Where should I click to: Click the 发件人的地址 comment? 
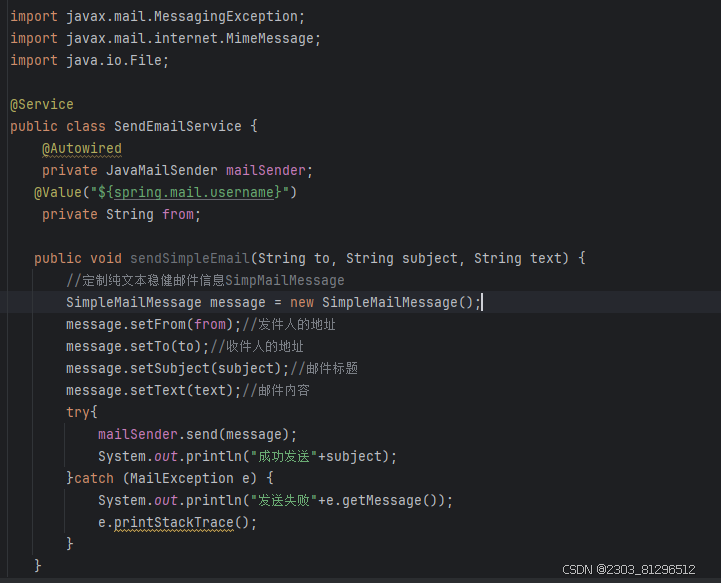tap(289, 325)
